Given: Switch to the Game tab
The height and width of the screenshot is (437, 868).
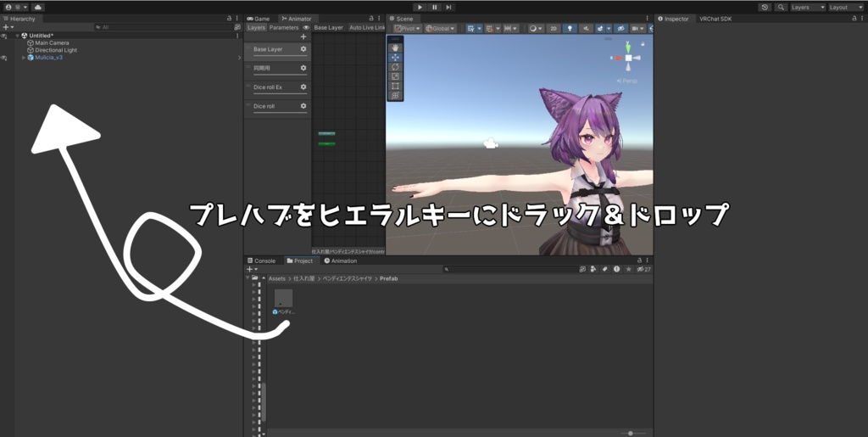Looking at the screenshot, I should pos(259,19).
